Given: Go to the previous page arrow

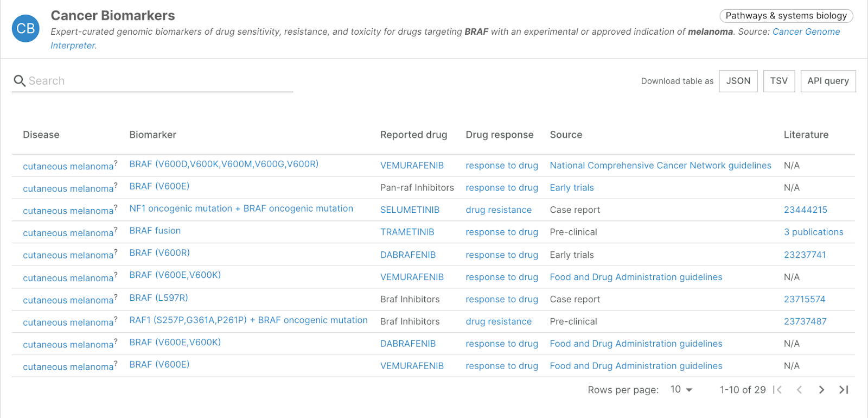Looking at the screenshot, I should [799, 390].
